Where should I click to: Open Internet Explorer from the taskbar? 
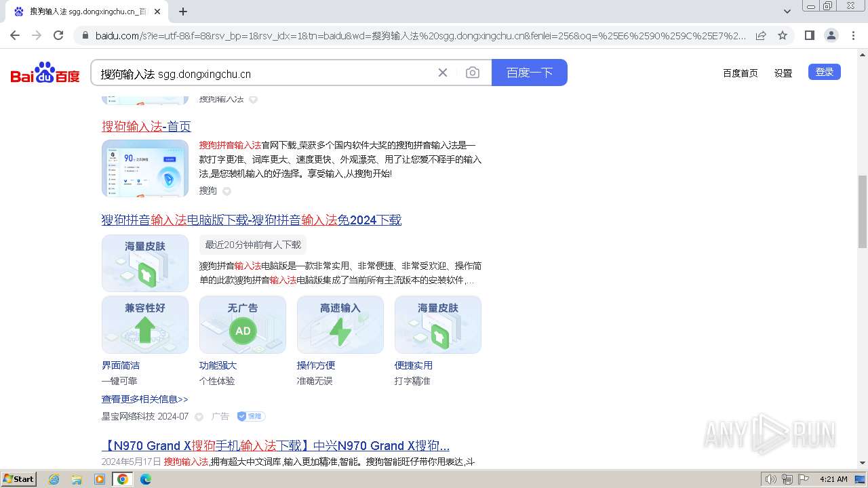pos(54,479)
